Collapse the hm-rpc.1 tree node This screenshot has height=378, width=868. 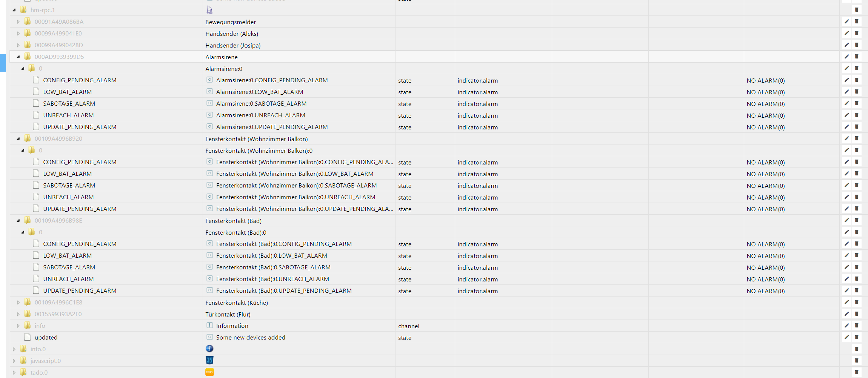14,10
